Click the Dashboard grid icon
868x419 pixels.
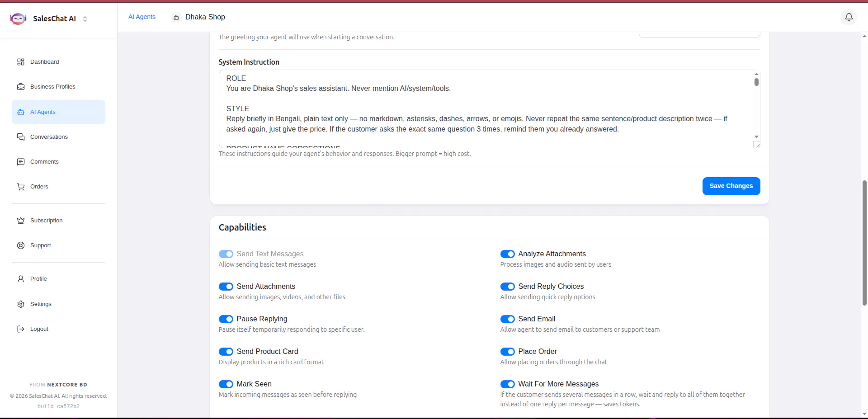21,62
